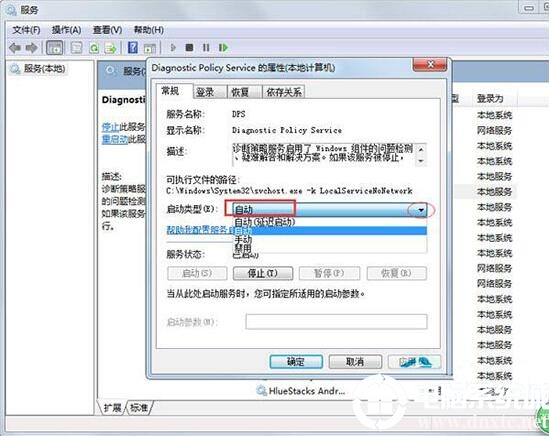This screenshot has height=436, width=549.
Task: Click the show/hide action pane icon
Action: click(x=150, y=48)
